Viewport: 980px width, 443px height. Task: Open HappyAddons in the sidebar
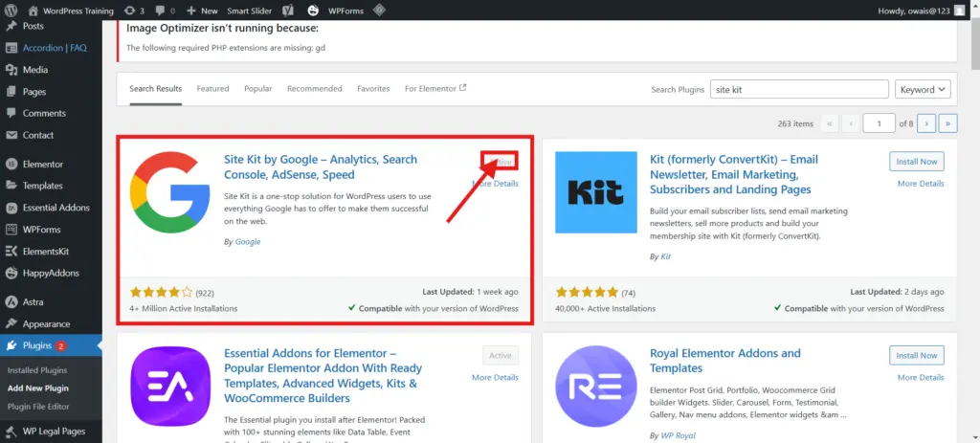click(x=51, y=273)
